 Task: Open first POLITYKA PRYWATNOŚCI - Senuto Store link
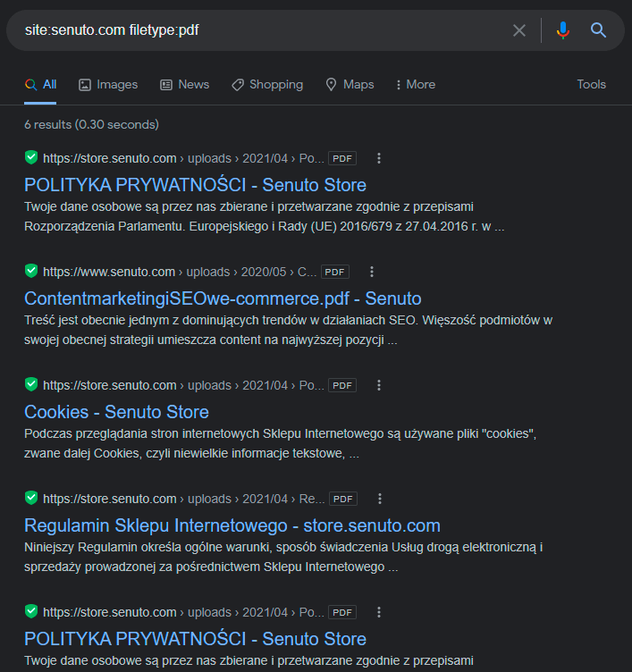[195, 185]
